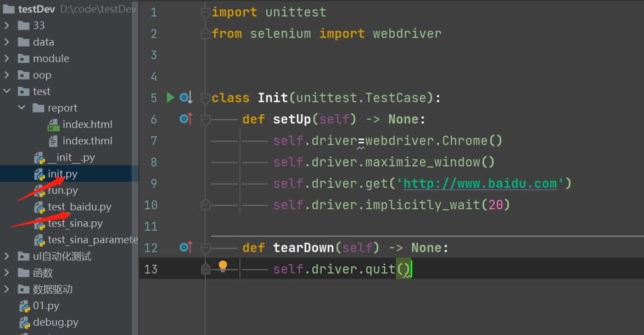
Task: Click the override marker icon next to setUp
Action: [x=186, y=119]
